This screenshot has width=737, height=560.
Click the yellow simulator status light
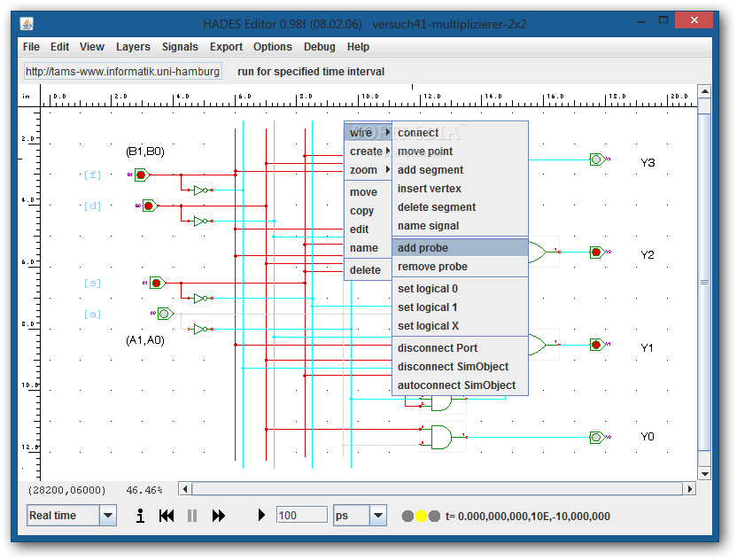pos(421,517)
